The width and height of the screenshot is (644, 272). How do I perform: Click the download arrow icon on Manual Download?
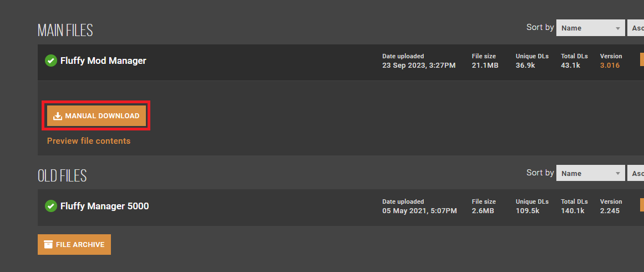[x=58, y=116]
